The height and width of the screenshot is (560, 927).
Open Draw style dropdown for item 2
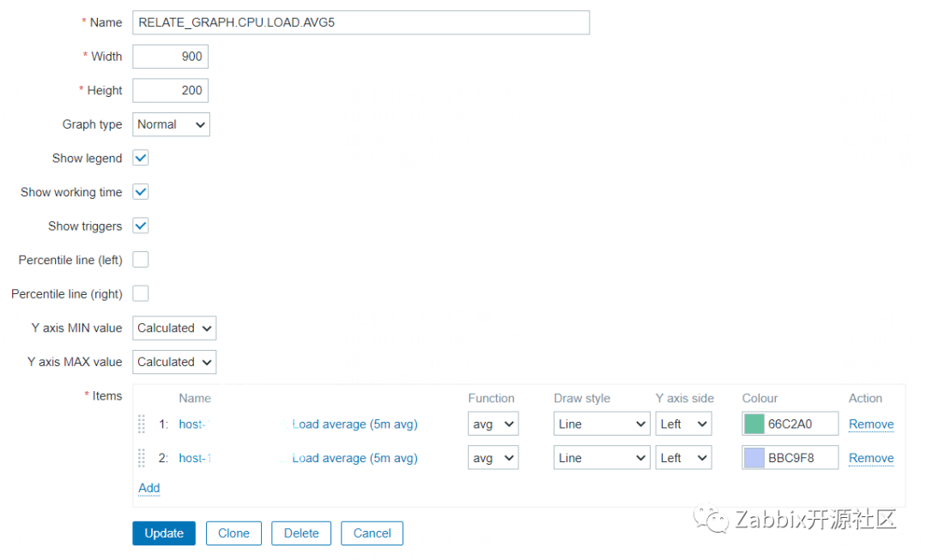pos(602,458)
